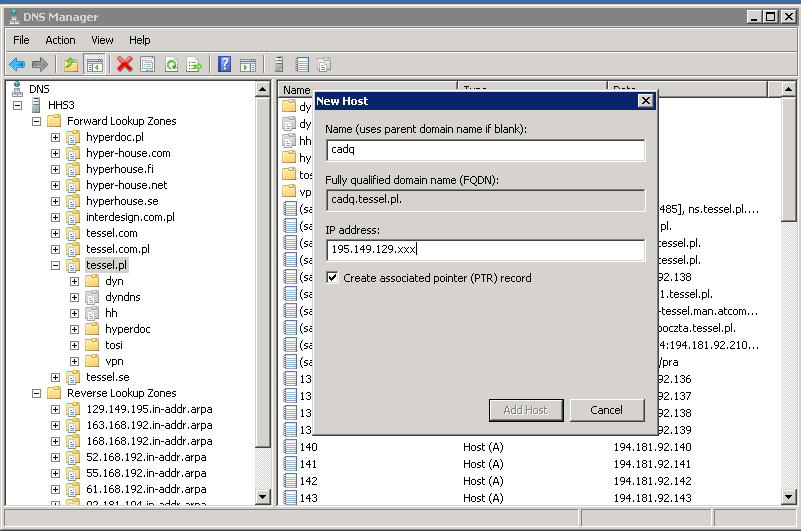Viewport: 801px width, 531px height.
Task: Click the HHS3 server icon
Action: (36, 105)
